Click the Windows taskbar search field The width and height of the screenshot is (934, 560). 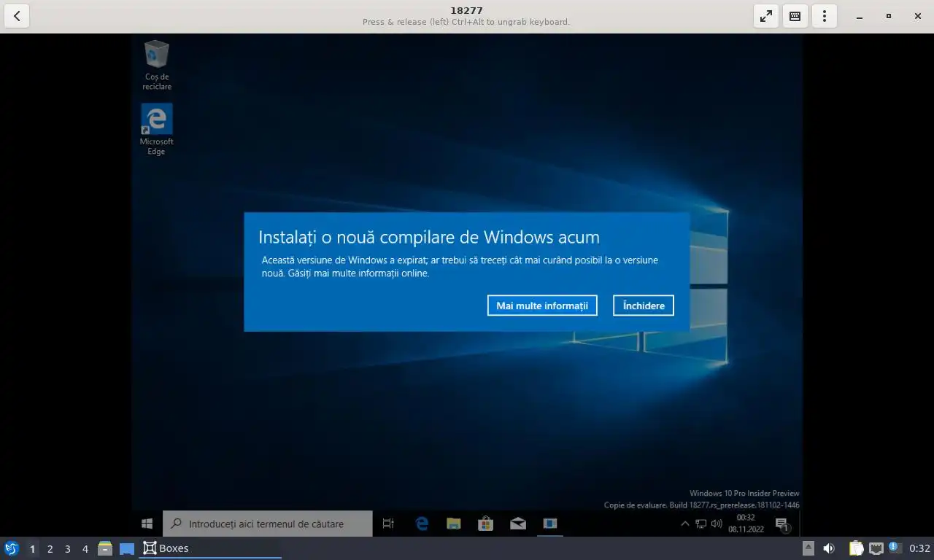point(267,524)
